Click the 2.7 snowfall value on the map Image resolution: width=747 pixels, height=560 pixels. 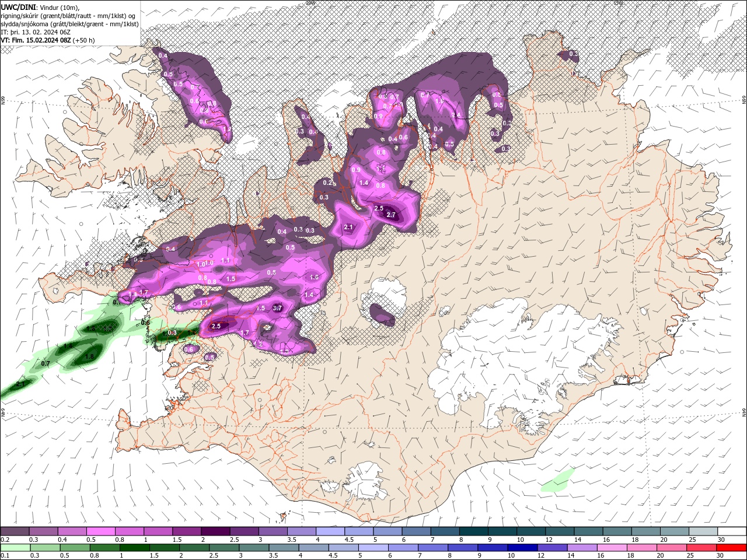point(391,215)
